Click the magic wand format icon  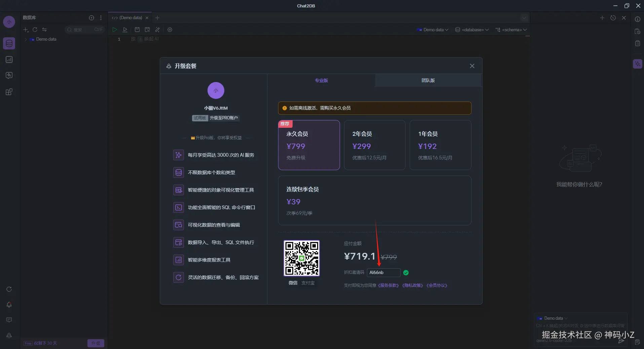click(157, 30)
